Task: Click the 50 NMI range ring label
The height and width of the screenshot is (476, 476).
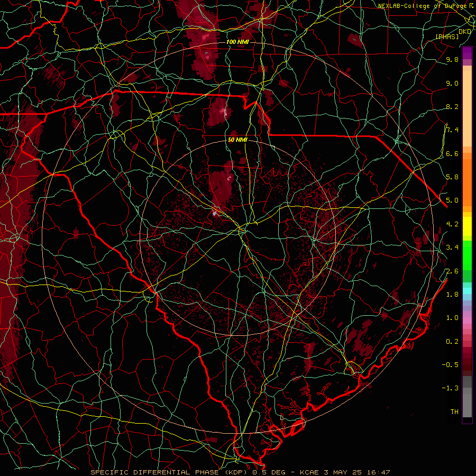Action: pyautogui.click(x=237, y=140)
